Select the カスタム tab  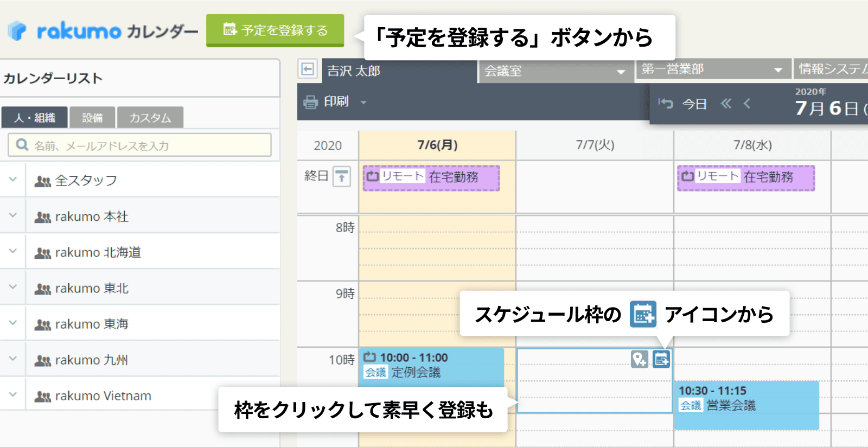150,117
